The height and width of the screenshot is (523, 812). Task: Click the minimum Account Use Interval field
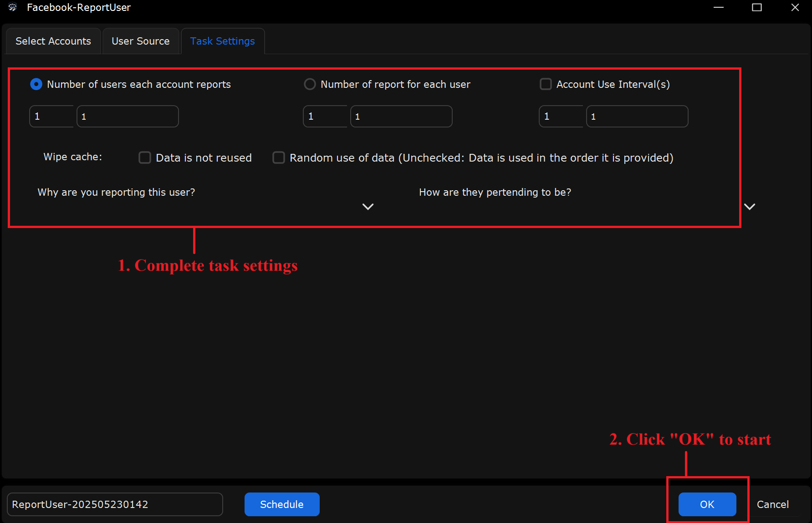pos(561,117)
